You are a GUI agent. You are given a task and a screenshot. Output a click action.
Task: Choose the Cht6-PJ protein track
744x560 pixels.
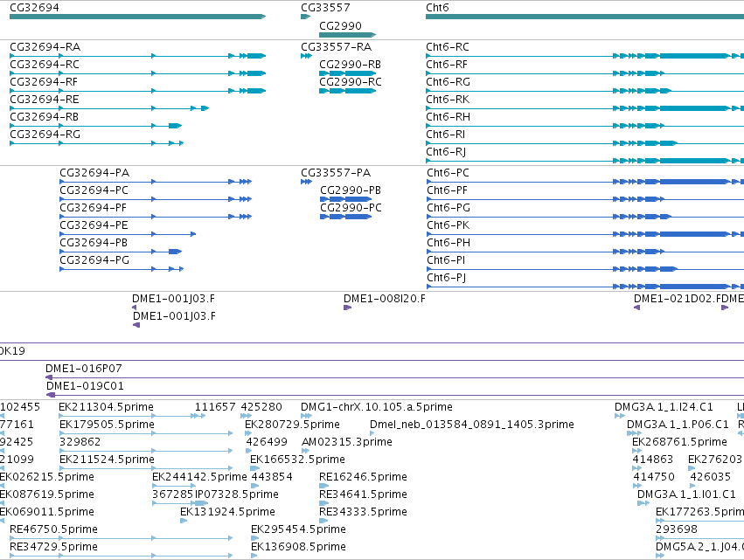tap(585, 287)
